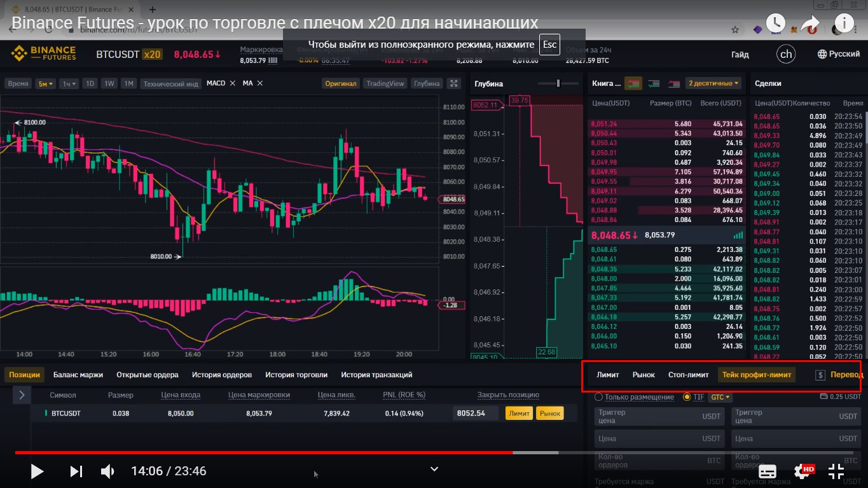Switch to the Позиции tab
The image size is (868, 488).
pyautogui.click(x=25, y=375)
